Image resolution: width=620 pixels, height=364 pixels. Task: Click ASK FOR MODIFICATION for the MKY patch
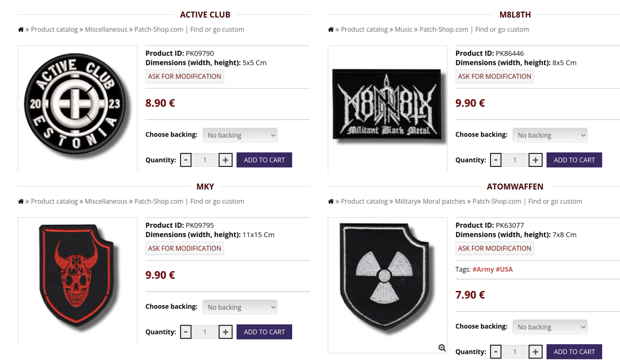point(184,248)
